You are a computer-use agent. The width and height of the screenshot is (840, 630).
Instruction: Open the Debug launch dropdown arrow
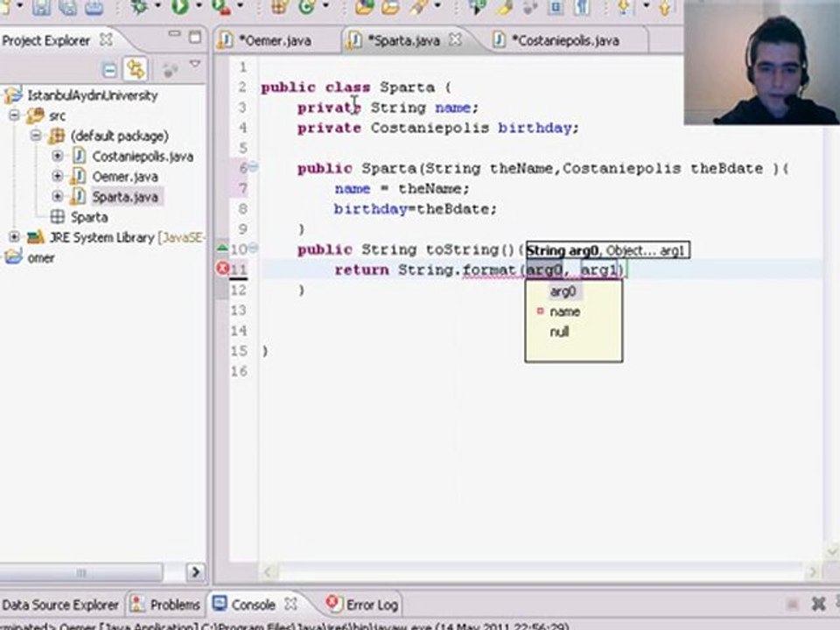pos(158,5)
